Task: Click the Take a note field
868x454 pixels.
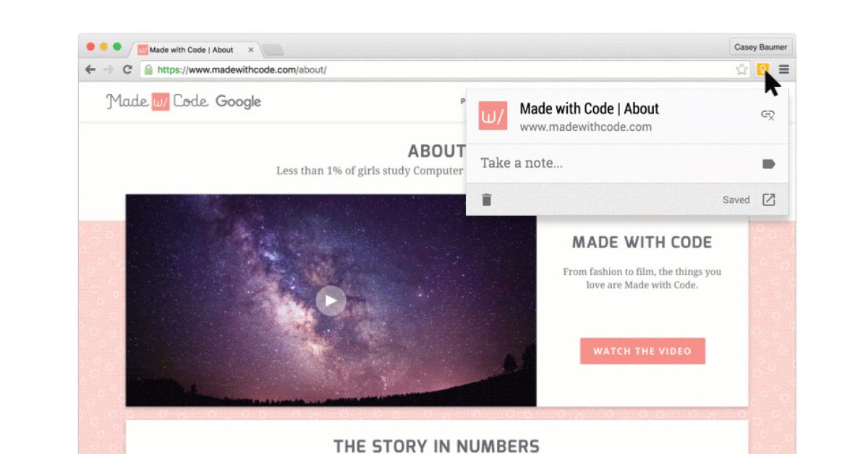Action: click(x=615, y=163)
